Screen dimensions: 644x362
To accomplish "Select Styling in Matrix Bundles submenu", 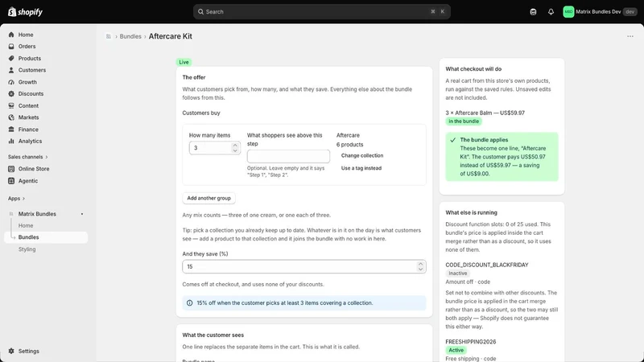I will pos(27,249).
